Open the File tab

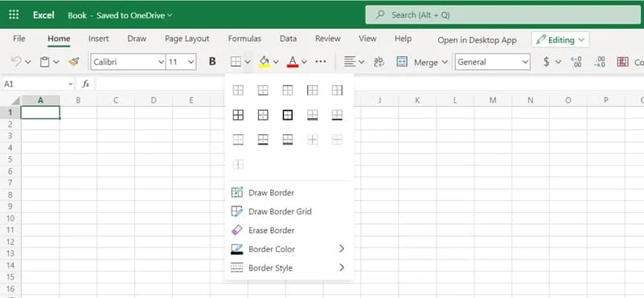pos(18,39)
